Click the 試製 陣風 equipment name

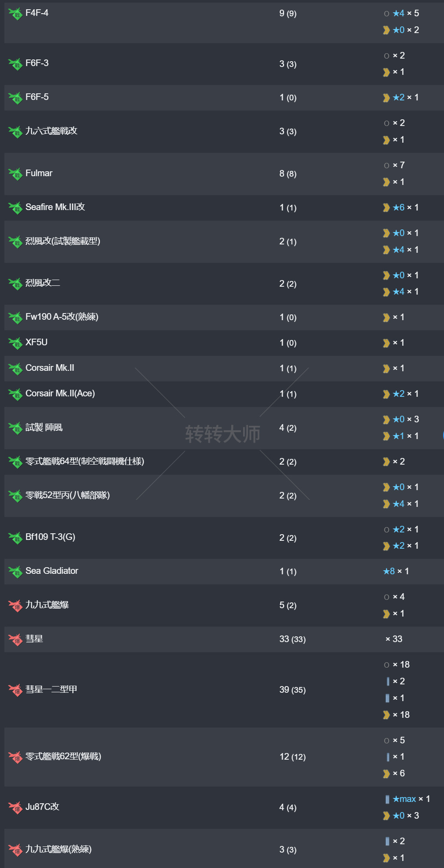(x=44, y=427)
